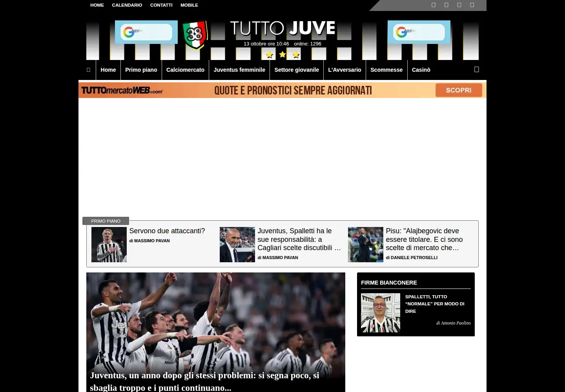Open HOME in the top bar
Screen dimensions: 565x392
click(97, 5)
